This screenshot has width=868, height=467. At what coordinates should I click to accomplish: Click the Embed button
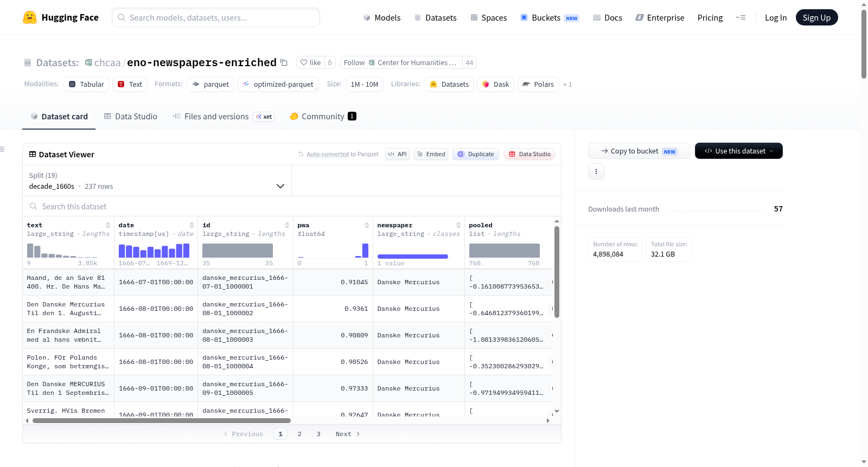point(431,154)
